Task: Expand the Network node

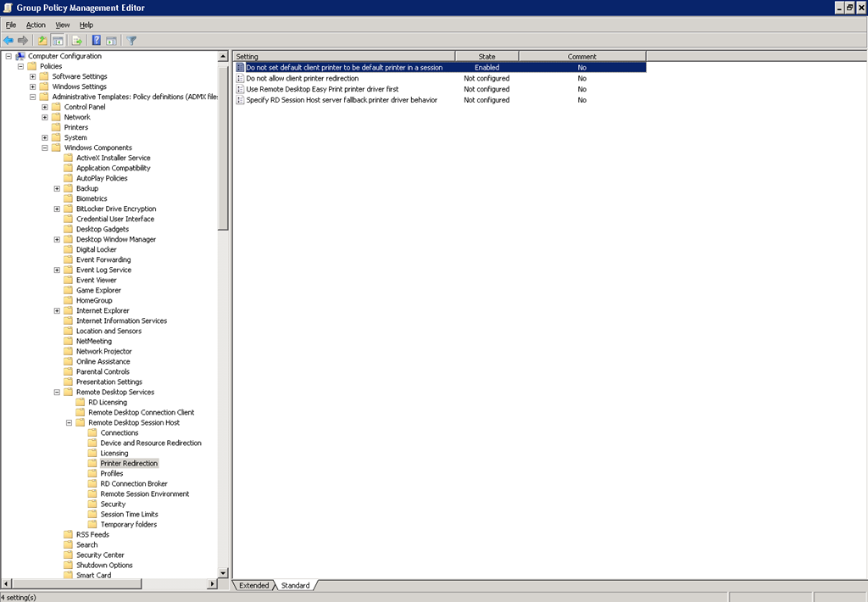Action: tap(46, 117)
